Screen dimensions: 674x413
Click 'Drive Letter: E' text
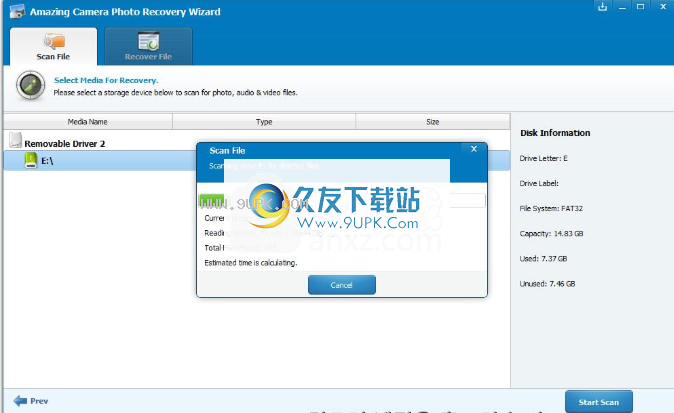543,158
